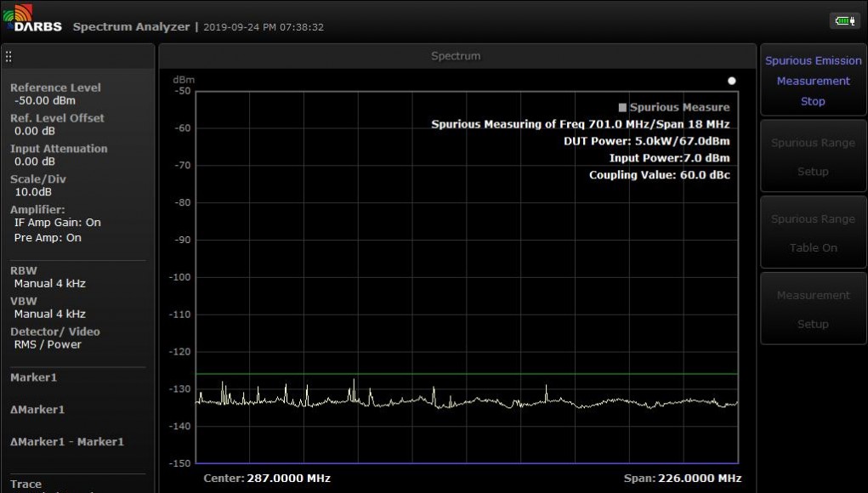Toggle the Spurious Measure legend square
This screenshot has width=868, height=493.
(622, 107)
